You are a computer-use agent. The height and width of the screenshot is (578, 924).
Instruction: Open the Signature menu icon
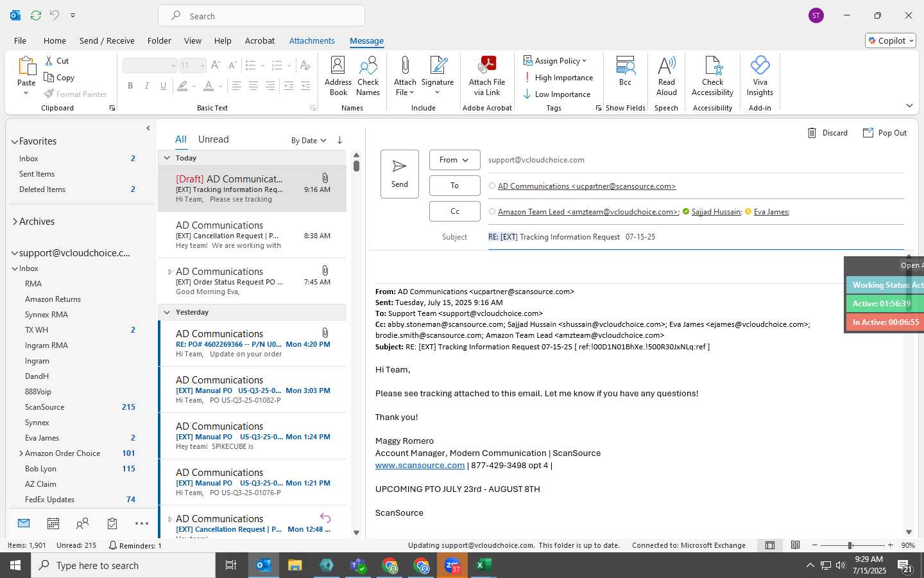point(438,66)
